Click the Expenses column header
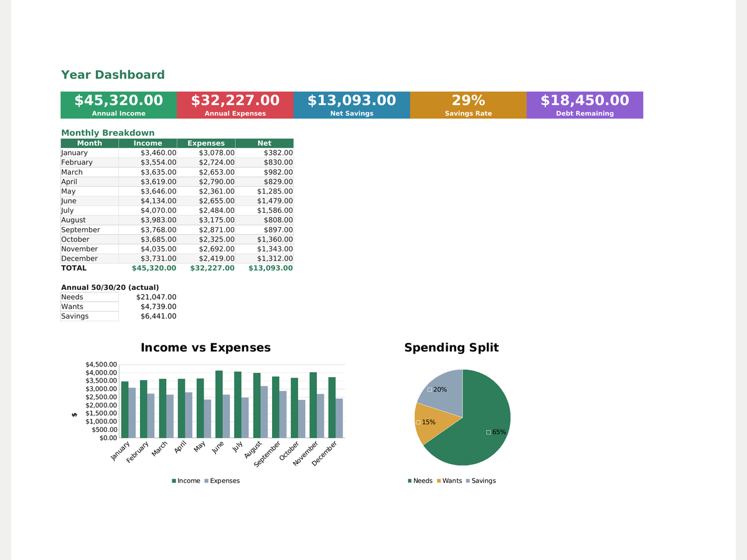 [x=206, y=143]
